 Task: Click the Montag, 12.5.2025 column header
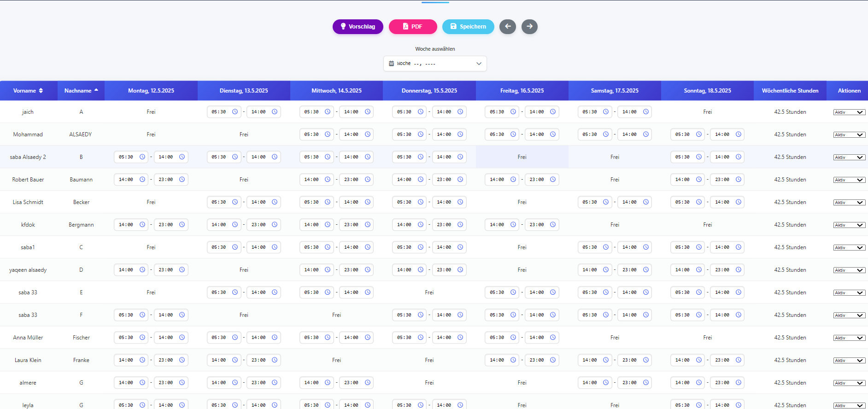pyautogui.click(x=151, y=91)
